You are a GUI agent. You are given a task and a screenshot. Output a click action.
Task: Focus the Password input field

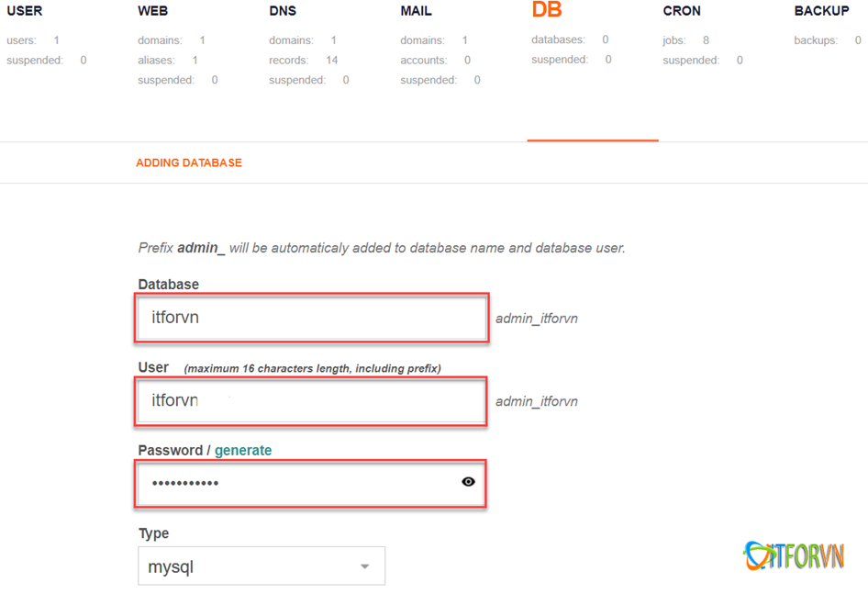coord(294,482)
